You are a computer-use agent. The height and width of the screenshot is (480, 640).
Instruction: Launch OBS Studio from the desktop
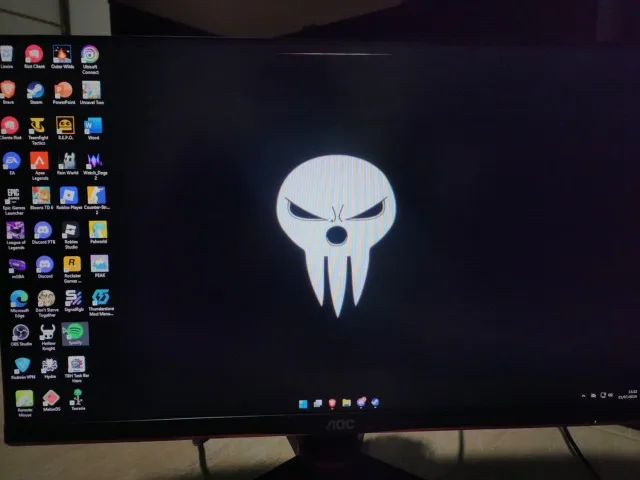point(21,335)
